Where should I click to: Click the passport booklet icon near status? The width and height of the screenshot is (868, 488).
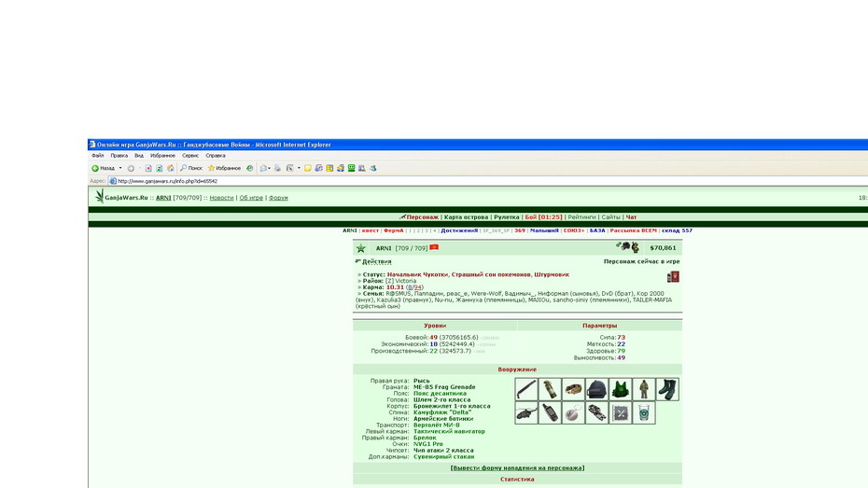673,276
